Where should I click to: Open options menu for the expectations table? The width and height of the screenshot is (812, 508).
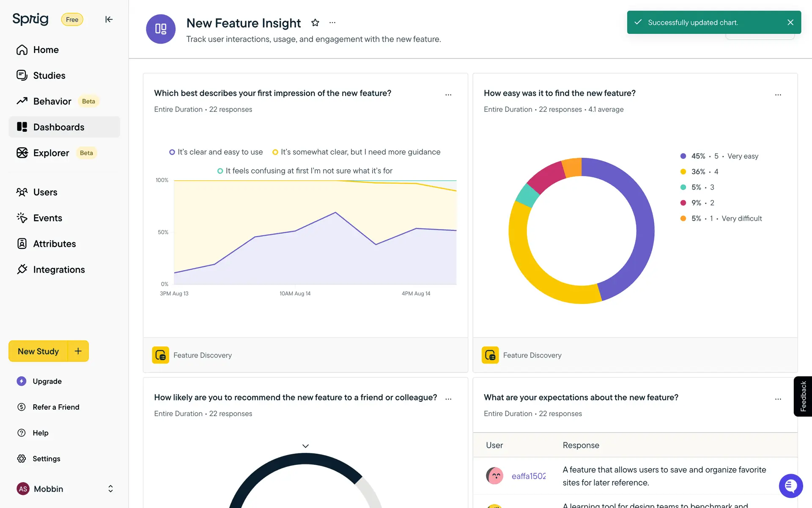pos(778,399)
